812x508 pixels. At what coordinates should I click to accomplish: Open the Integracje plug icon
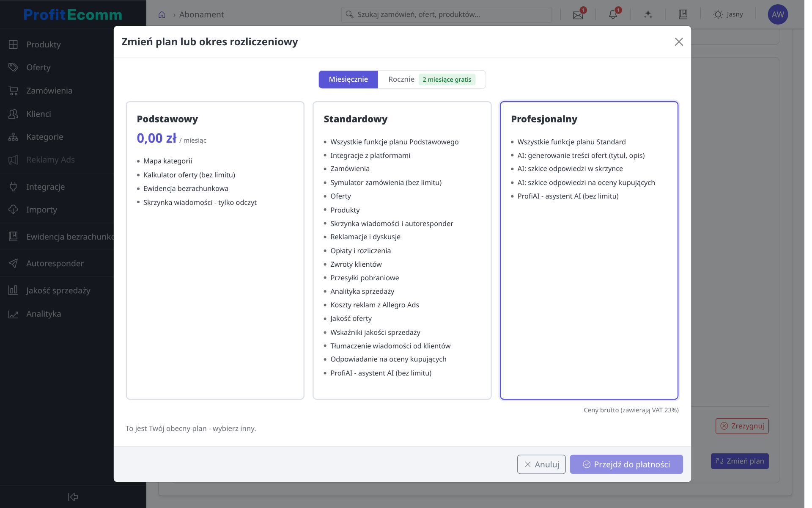click(13, 187)
